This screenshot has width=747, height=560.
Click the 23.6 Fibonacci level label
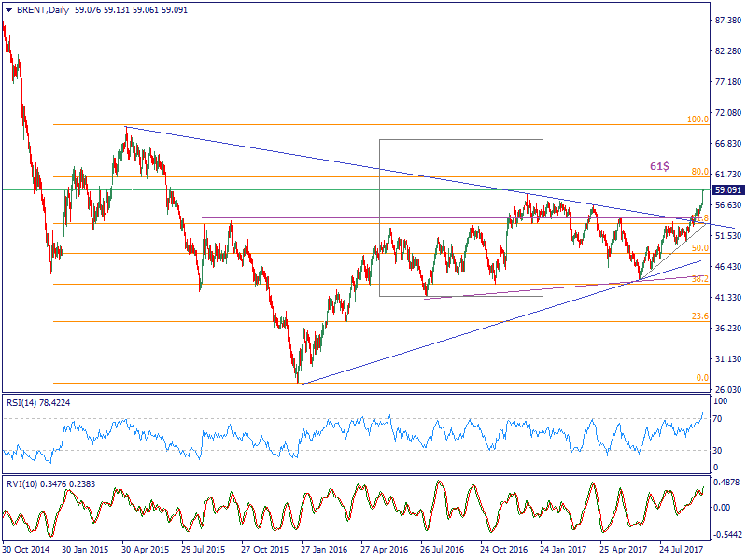click(x=699, y=316)
